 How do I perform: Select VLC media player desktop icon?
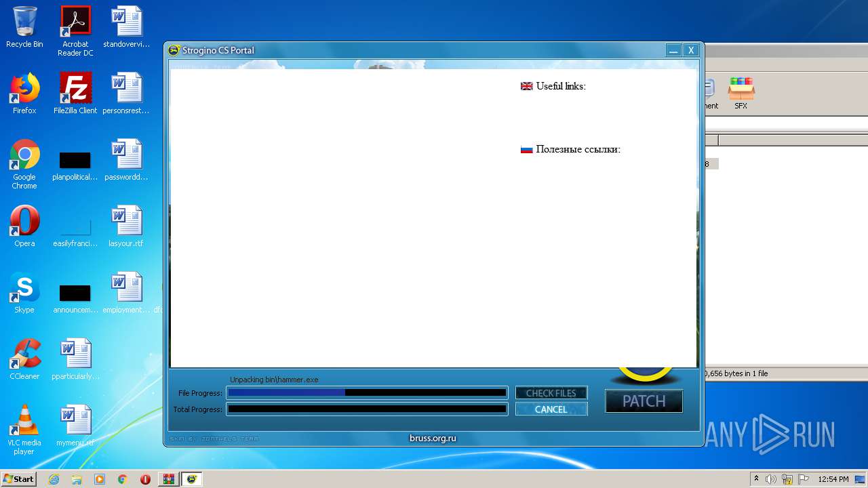pos(24,430)
